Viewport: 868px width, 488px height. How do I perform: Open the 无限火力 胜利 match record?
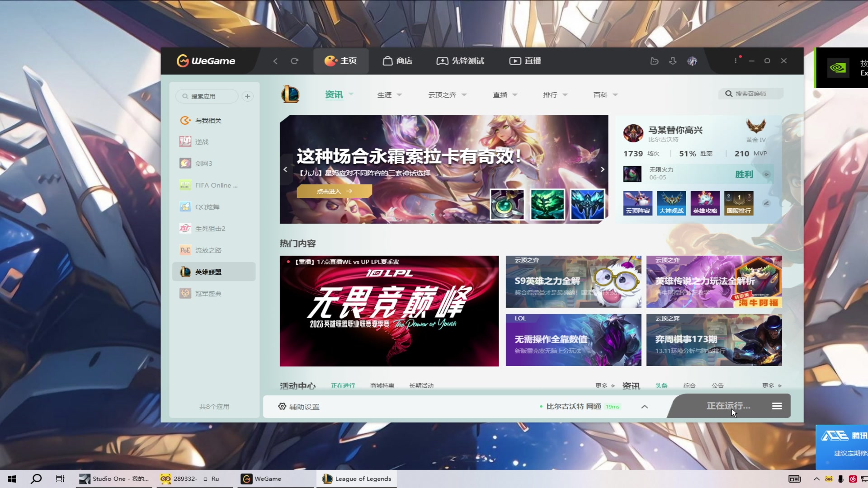pos(698,174)
